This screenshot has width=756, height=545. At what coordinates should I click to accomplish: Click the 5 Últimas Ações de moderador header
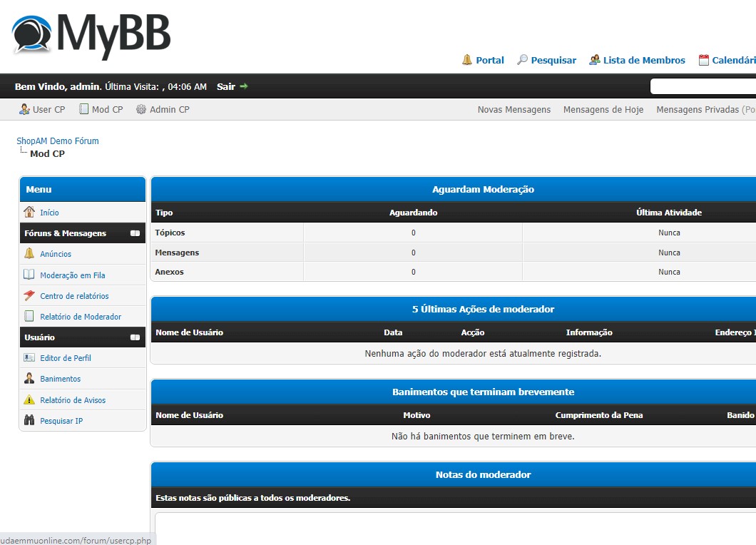[483, 309]
